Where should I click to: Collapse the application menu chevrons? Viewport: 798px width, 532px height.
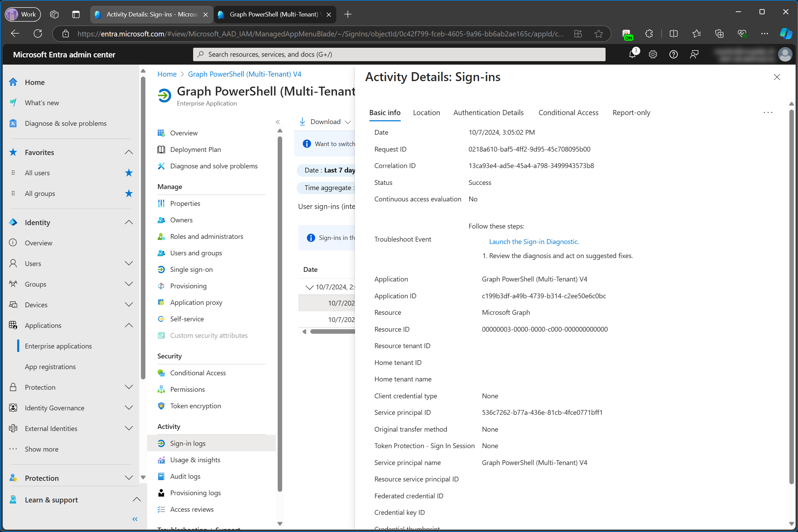278,122
